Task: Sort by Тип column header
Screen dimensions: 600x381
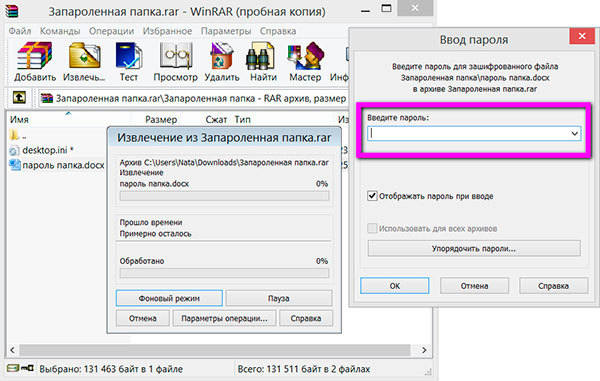Action: 243,119
